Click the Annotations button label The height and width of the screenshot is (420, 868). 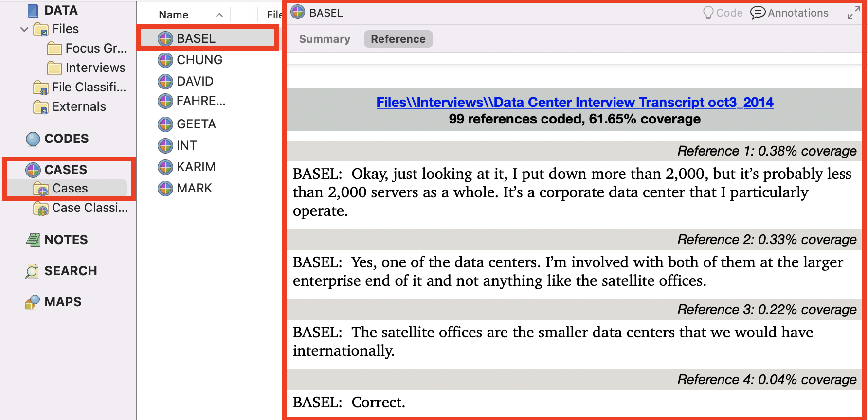pos(798,13)
